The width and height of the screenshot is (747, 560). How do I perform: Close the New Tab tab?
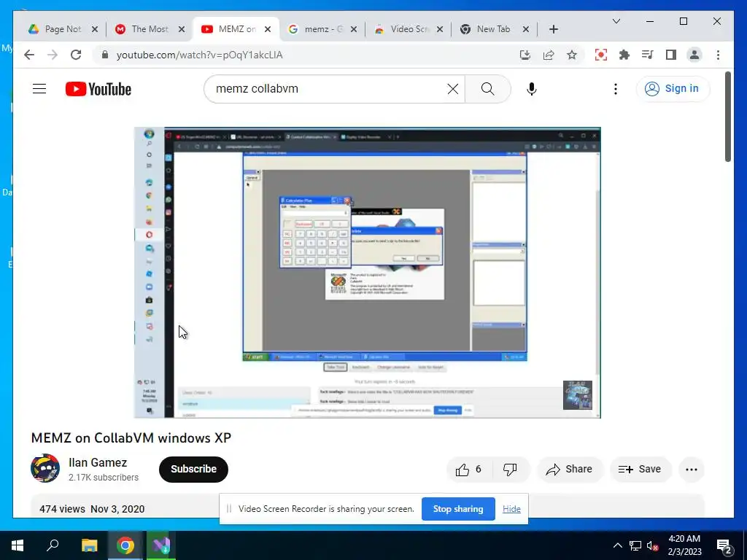525,29
